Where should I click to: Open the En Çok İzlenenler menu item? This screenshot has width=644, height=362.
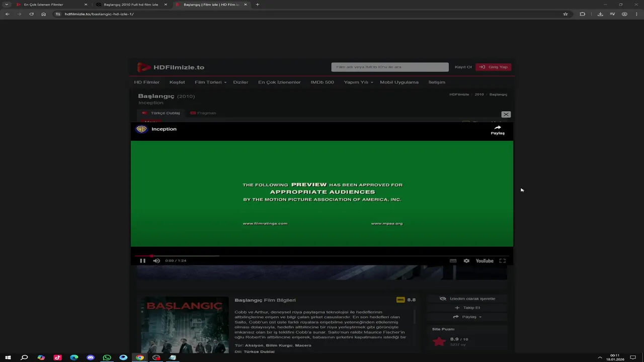coord(279,82)
